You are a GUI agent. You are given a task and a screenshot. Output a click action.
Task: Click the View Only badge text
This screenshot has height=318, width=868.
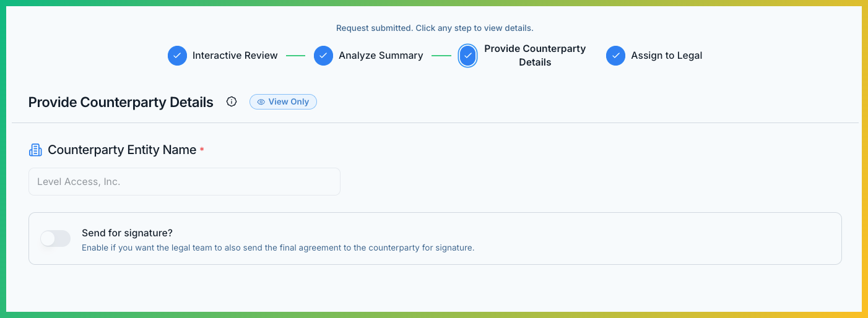[289, 102]
